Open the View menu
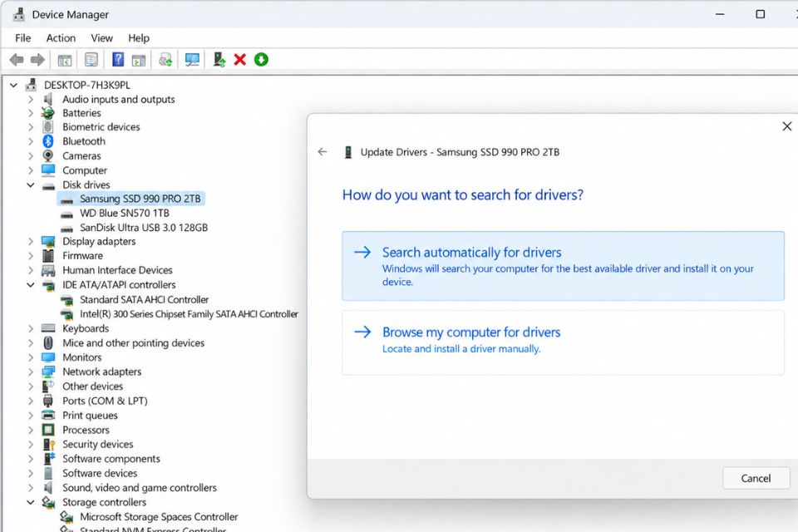The image size is (798, 532). pyautogui.click(x=101, y=38)
